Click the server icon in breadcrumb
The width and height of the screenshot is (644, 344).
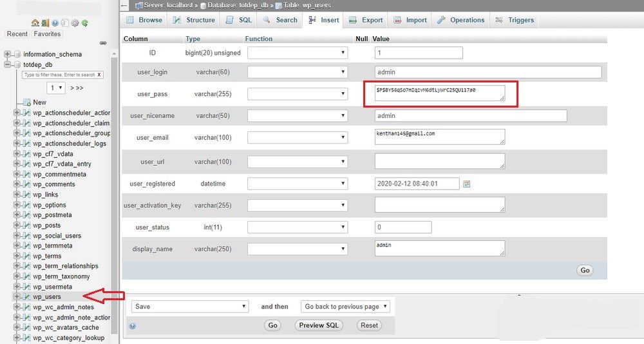click(139, 5)
